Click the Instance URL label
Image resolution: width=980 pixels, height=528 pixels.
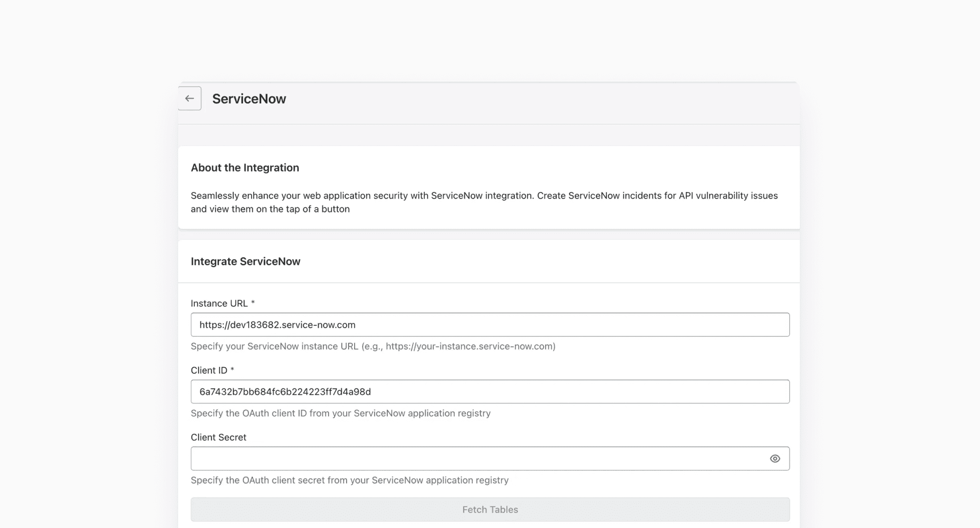(x=219, y=303)
